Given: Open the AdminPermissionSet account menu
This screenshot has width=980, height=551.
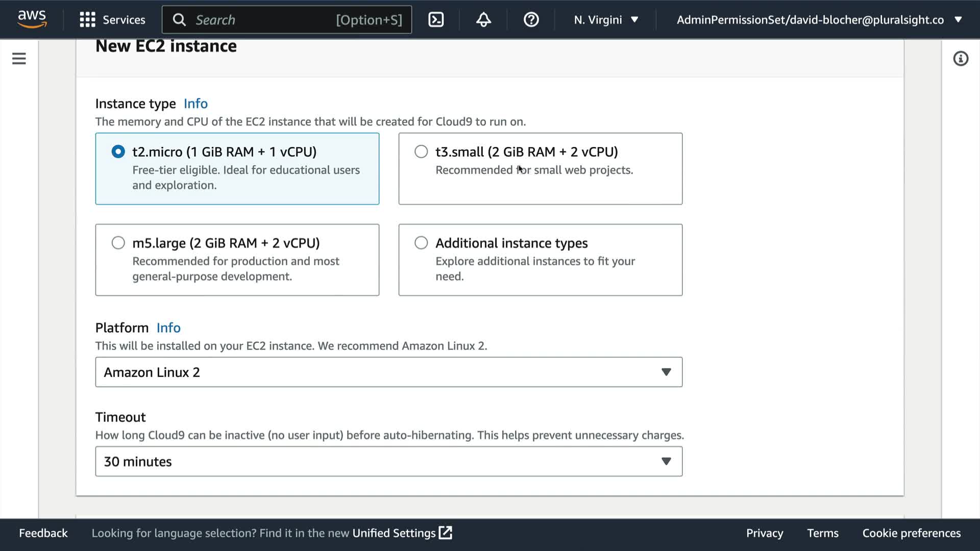Looking at the screenshot, I should [x=818, y=20].
